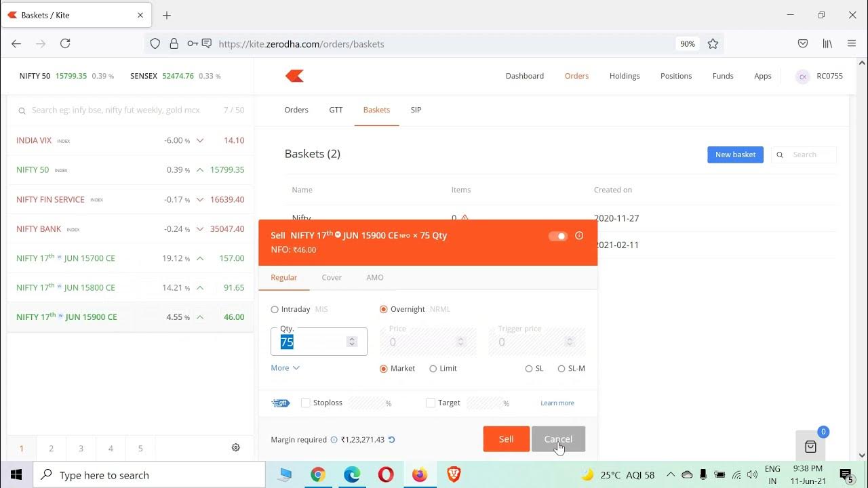This screenshot has width=868, height=488.
Task: Enable the Target checkbox
Action: pos(431,403)
